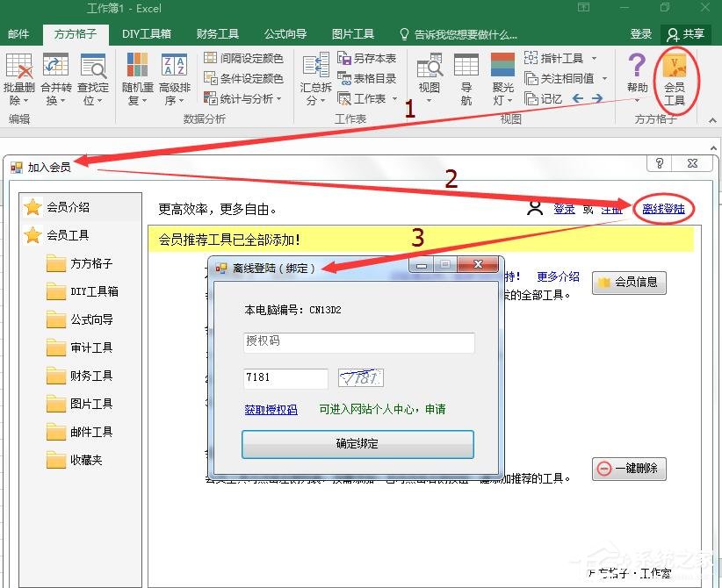The height and width of the screenshot is (588, 722).
Task: Click the 登录 link in 加入会员
Action: click(x=564, y=209)
